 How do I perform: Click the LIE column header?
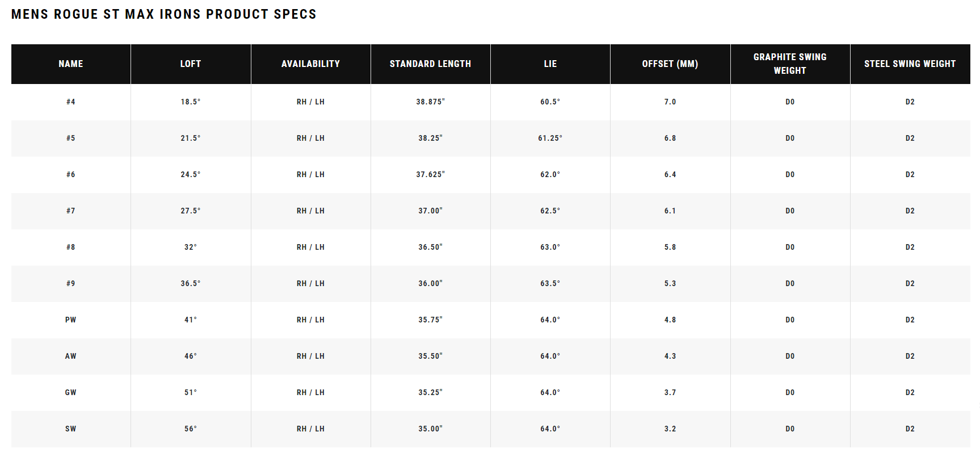[x=550, y=64]
